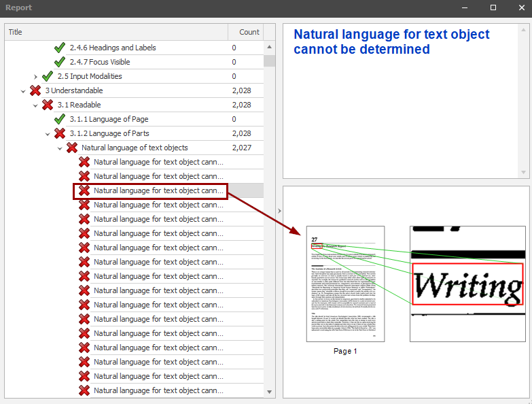Image resolution: width=532 pixels, height=404 pixels.
Task: Click red X icon for 3.1.2 Language of Parts
Action: coord(60,133)
